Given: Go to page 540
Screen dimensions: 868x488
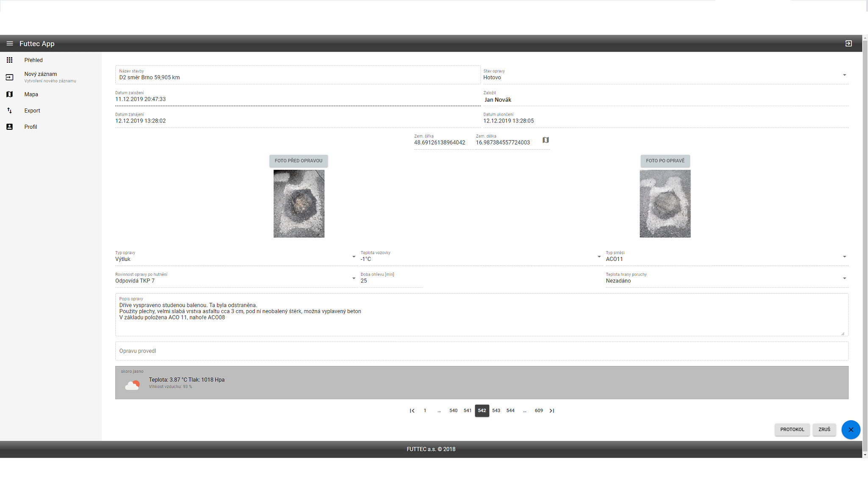Looking at the screenshot, I should pyautogui.click(x=453, y=410).
